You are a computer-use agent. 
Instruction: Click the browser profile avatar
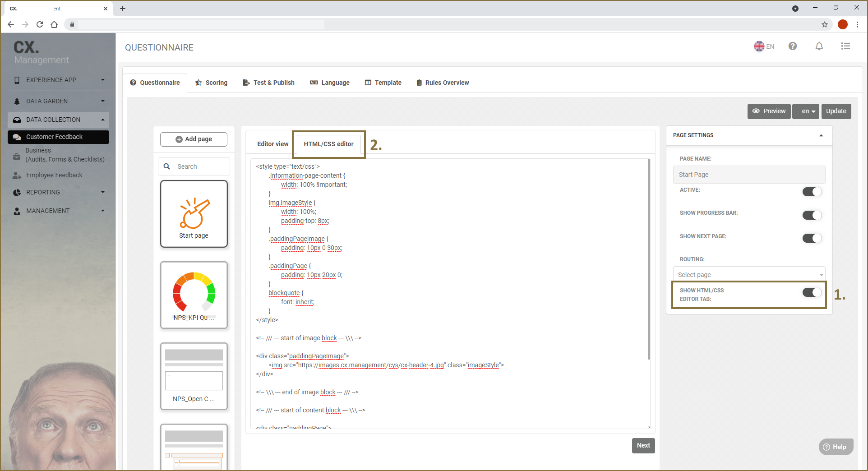pos(843,24)
